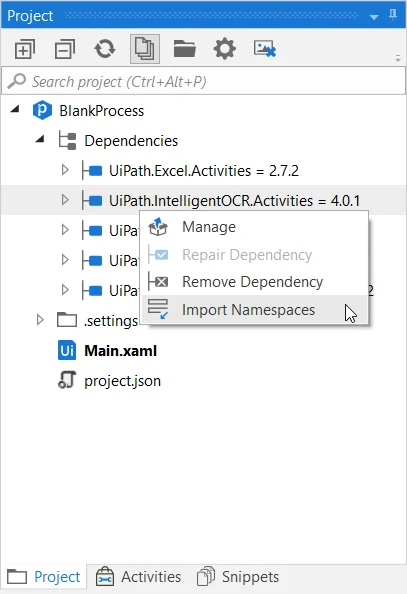The height and width of the screenshot is (594, 407).
Task: Open the Main.xaml file
Action: pos(121,351)
